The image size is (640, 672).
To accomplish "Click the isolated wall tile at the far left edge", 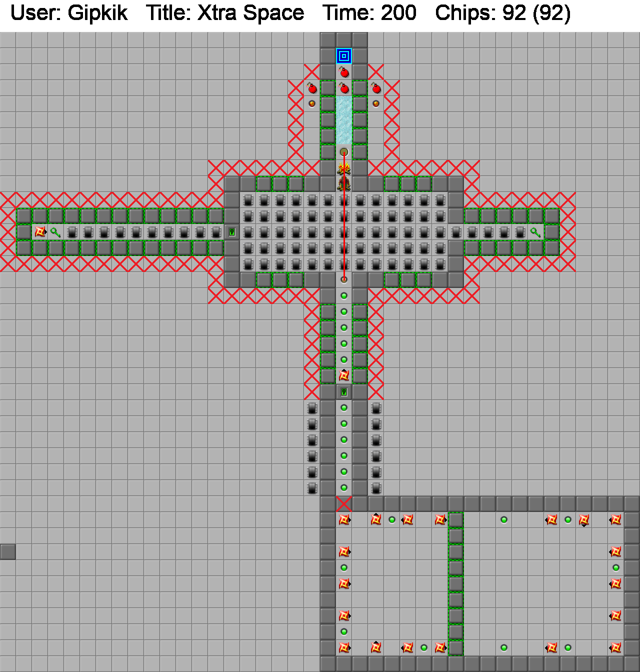I will coord(8,552).
